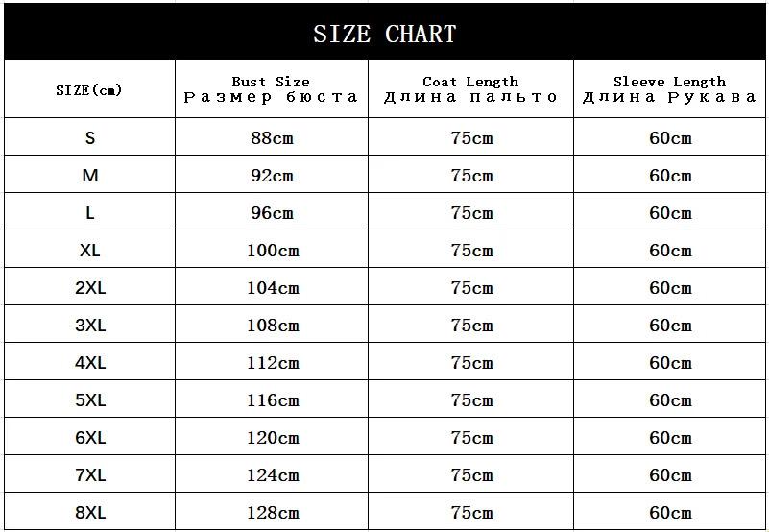Viewport: 769px width, 532px height.
Task: Click the Sleeve Length column header
Action: tap(669, 89)
